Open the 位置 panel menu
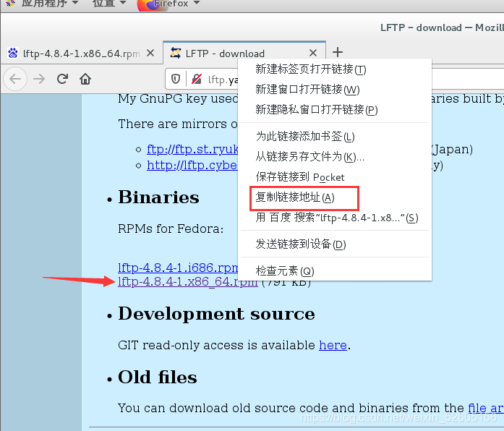 (x=109, y=4)
